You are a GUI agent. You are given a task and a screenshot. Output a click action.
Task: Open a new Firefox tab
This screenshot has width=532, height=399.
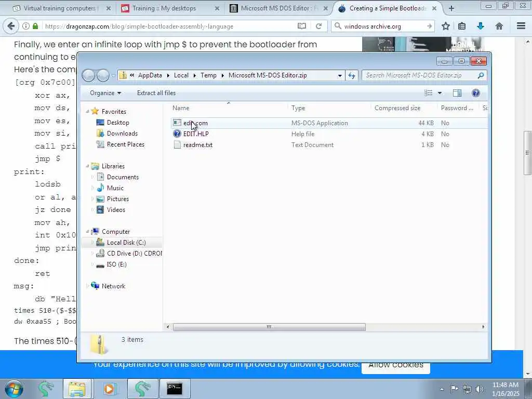click(x=451, y=8)
